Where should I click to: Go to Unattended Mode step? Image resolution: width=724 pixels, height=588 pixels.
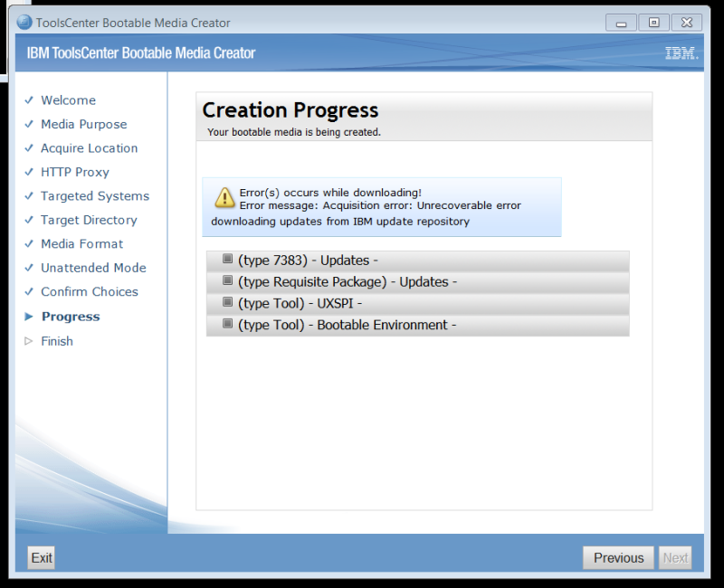coord(93,268)
